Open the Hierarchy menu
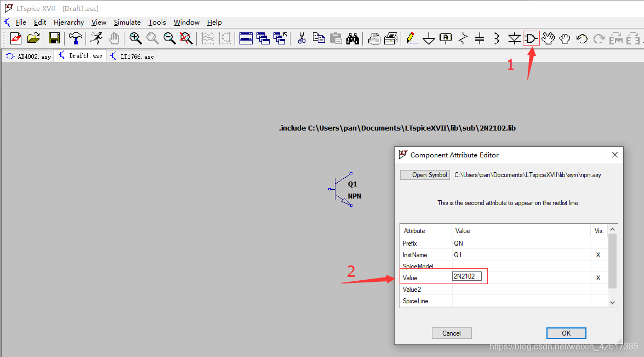Image resolution: width=644 pixels, height=357 pixels. 69,22
